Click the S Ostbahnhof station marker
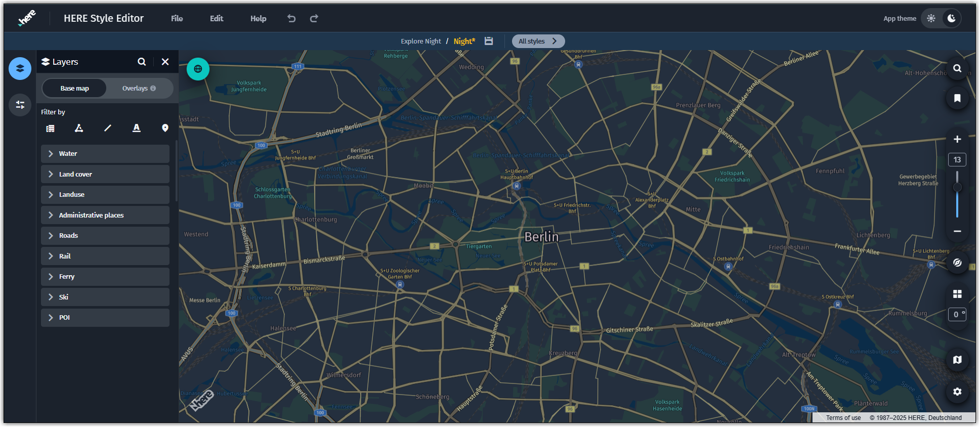This screenshot has width=980, height=427. pyautogui.click(x=728, y=266)
